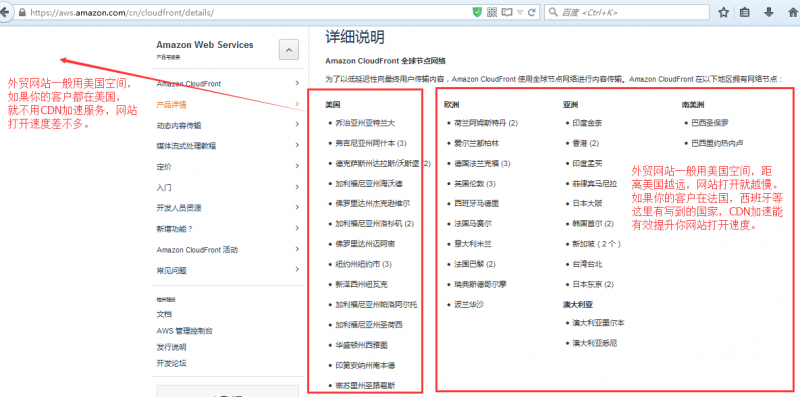Open 开发人员资源 in the sidebar

[x=179, y=208]
